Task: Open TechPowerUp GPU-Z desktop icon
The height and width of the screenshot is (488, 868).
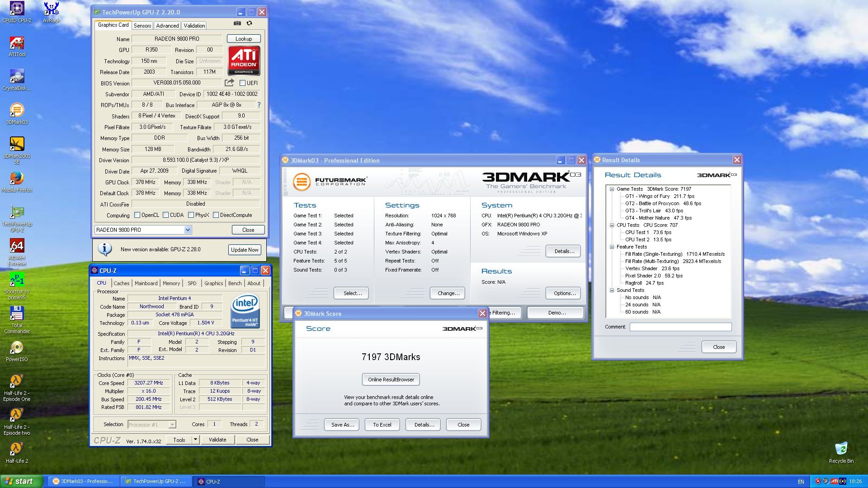Action: click(x=17, y=218)
